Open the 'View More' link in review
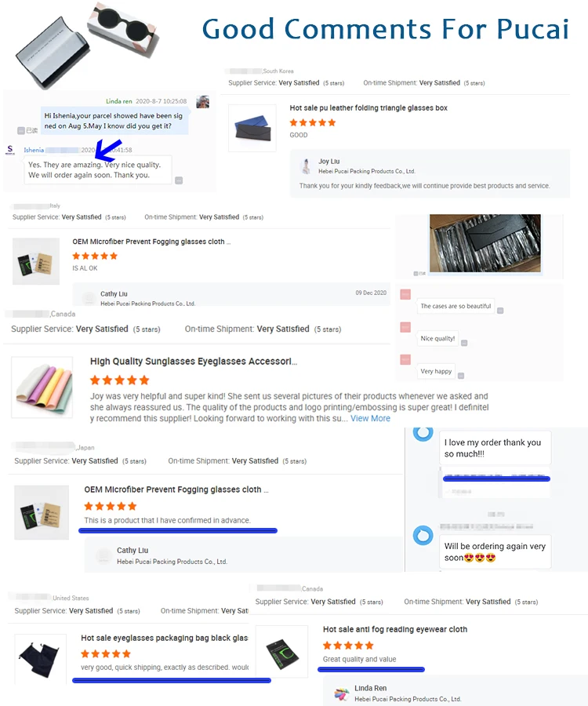The image size is (588, 706). [x=370, y=418]
